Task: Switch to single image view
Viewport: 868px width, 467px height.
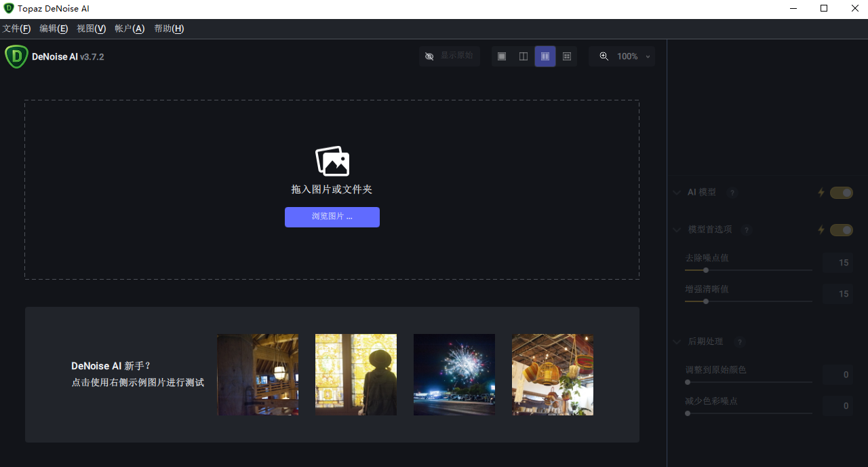Action: 502,56
